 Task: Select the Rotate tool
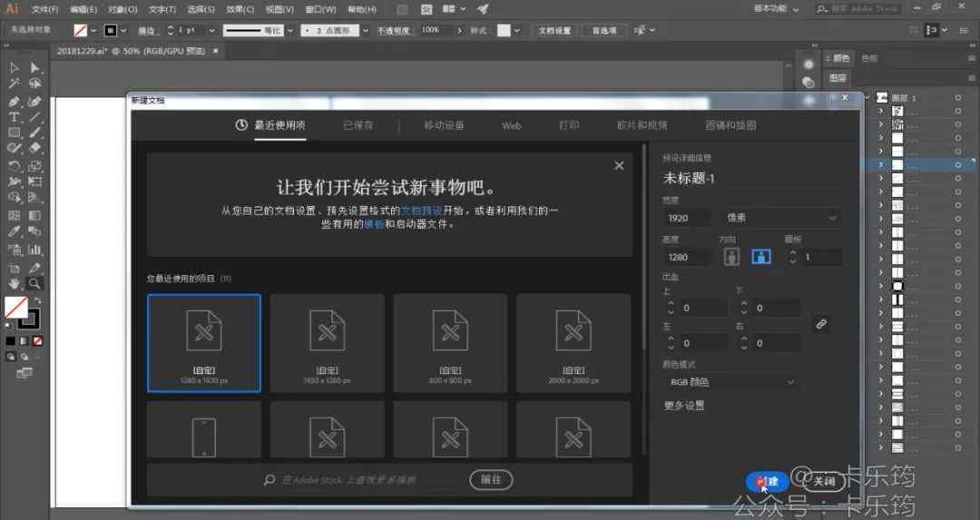(15, 166)
